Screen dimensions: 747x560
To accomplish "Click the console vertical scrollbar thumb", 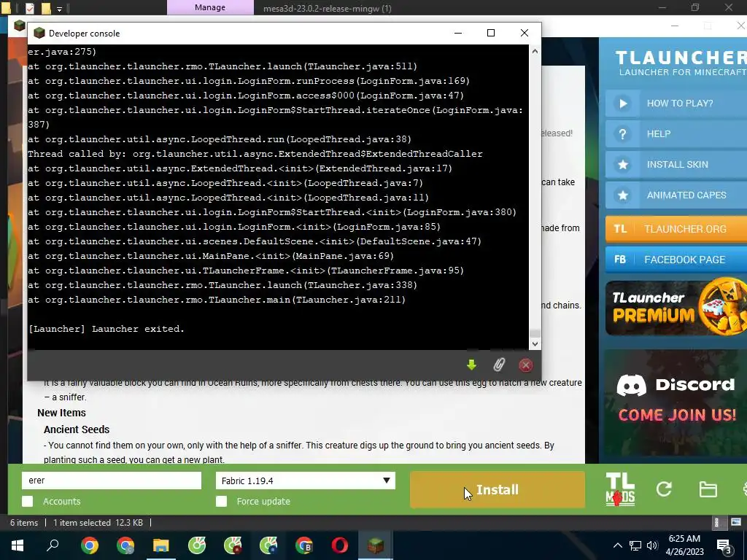I will click(x=535, y=333).
